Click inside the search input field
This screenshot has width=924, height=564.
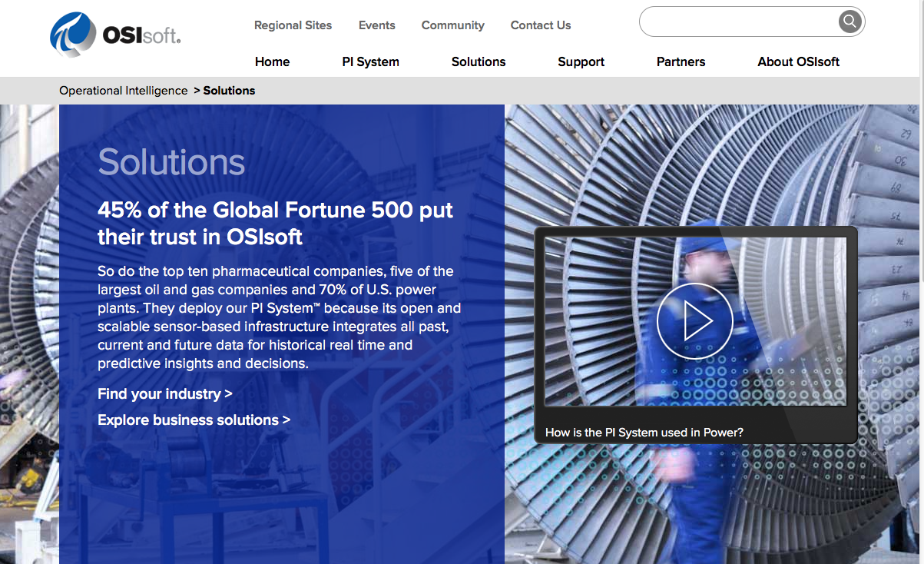click(739, 22)
